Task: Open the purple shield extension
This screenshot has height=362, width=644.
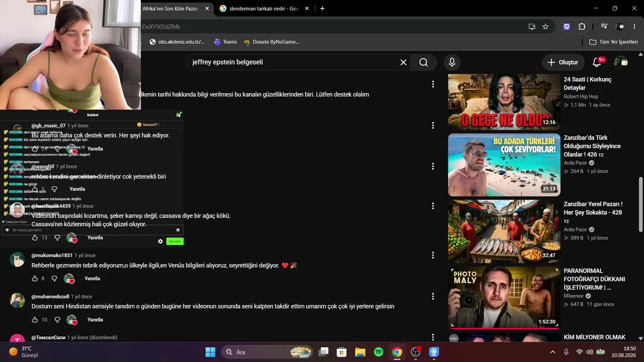Action: (x=567, y=27)
